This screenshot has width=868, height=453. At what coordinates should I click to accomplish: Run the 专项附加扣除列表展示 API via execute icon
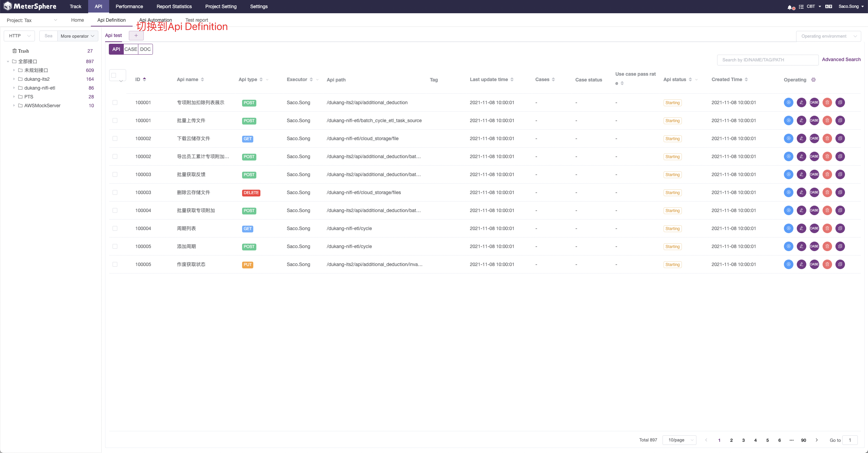(789, 102)
